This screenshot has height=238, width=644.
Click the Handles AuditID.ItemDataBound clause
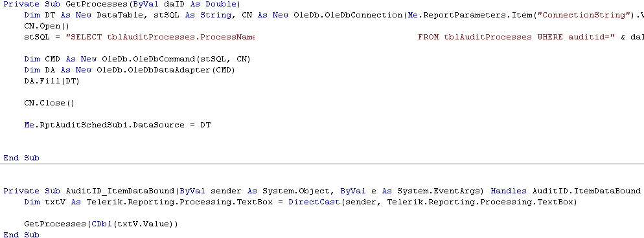point(566,191)
